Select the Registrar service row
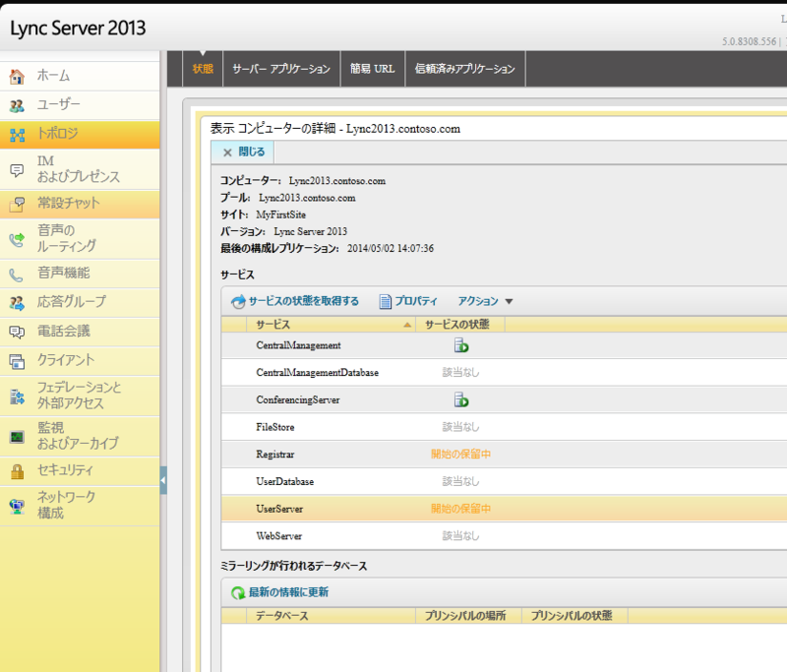Image resolution: width=787 pixels, height=672 pixels. 504,455
